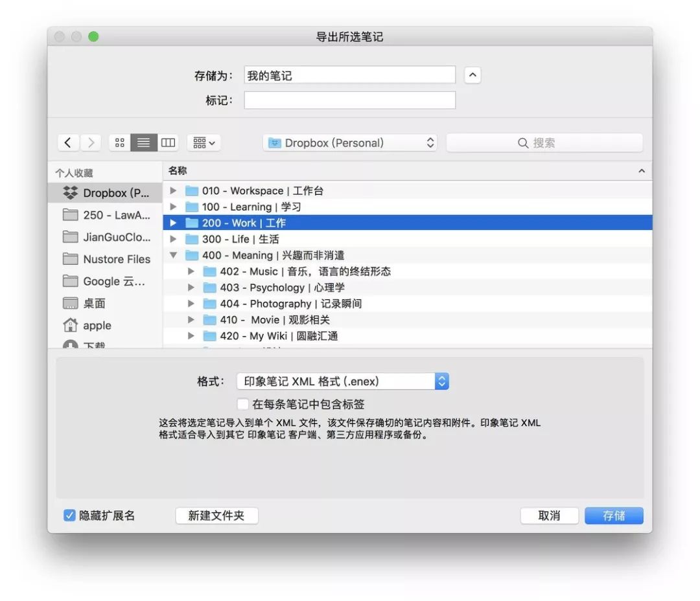Select the 403 - Psychology | 心理学 folder
Screen dimensions: 700x601
(x=408, y=288)
